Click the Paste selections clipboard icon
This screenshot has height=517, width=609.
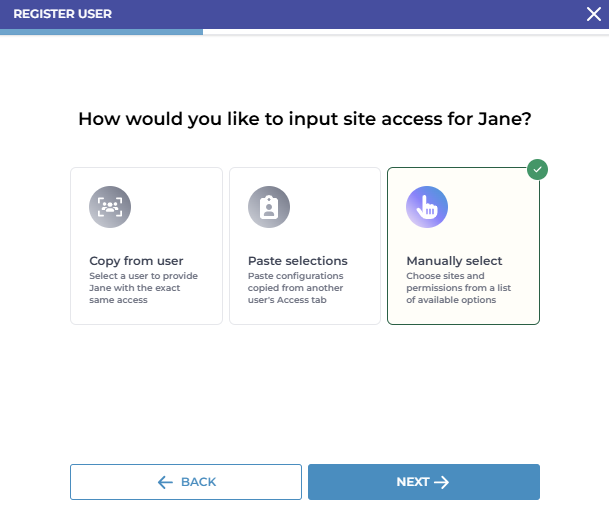(268, 207)
